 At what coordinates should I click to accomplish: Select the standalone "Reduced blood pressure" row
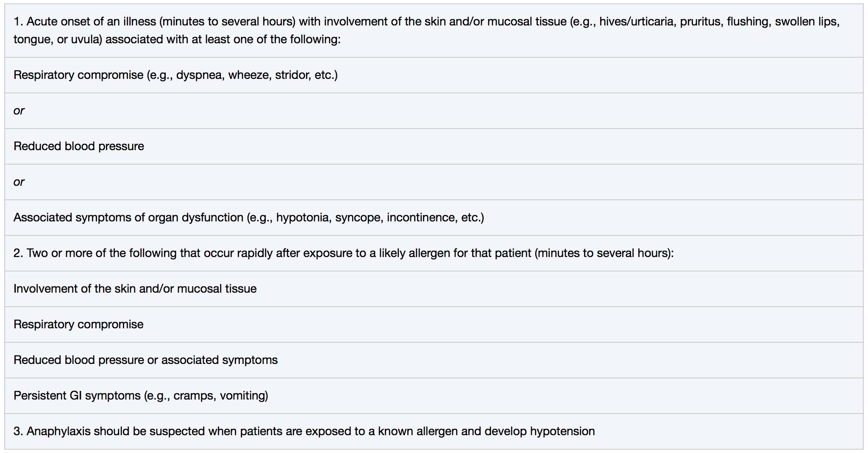[79, 146]
